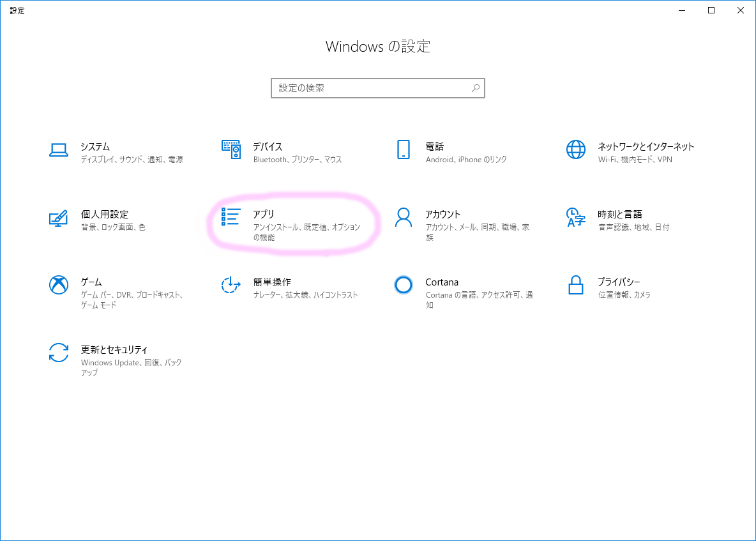Open ネットワークとインターネット title text
The width and height of the screenshot is (756, 541).
click(x=646, y=146)
